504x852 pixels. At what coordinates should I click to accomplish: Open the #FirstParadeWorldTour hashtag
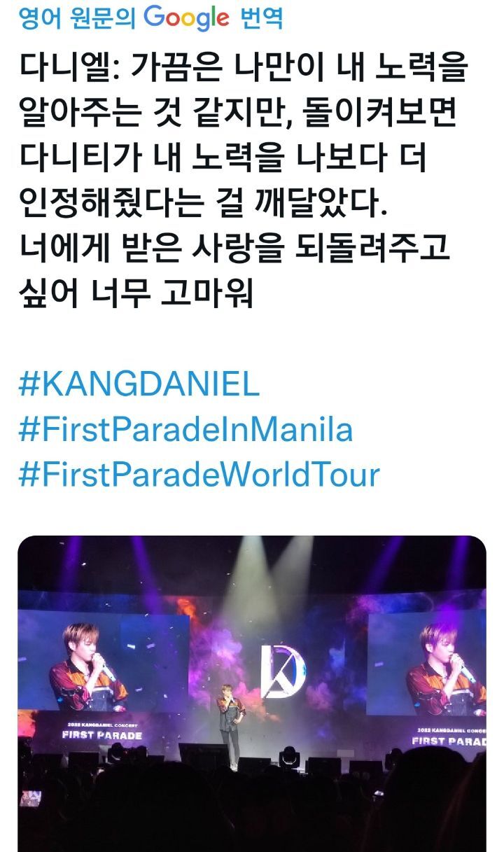[x=199, y=475]
